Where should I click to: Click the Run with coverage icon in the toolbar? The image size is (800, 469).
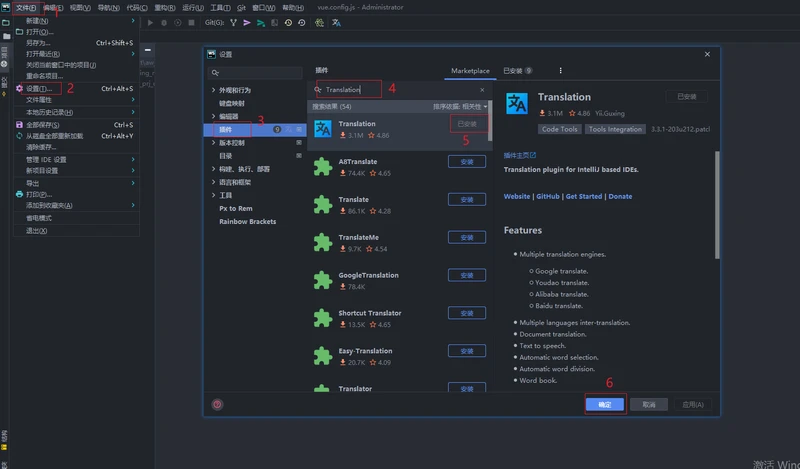point(178,22)
